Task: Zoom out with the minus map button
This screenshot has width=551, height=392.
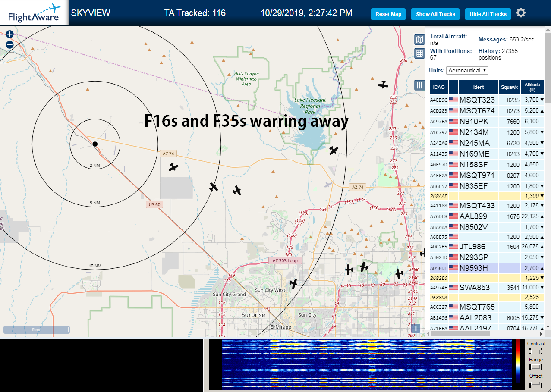Action: (x=9, y=44)
